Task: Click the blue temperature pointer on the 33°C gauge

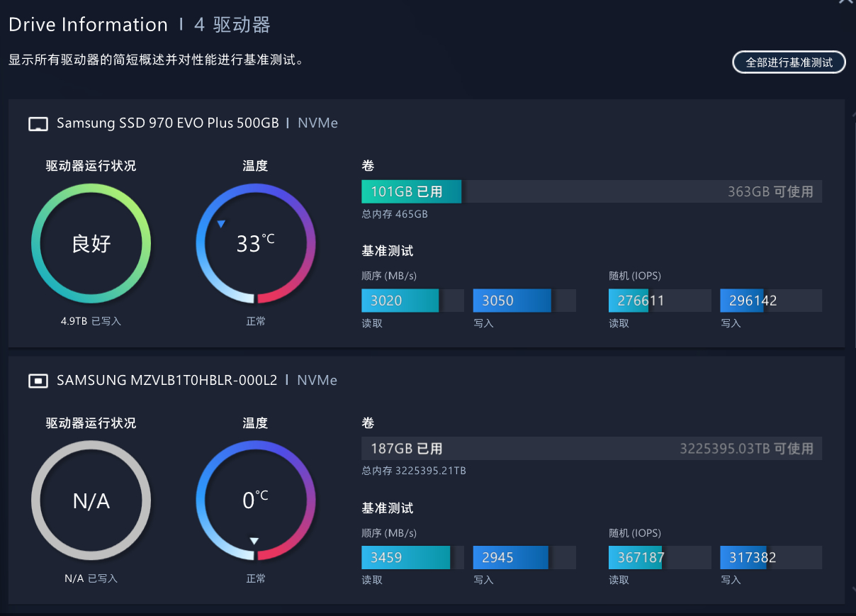Action: point(221,224)
